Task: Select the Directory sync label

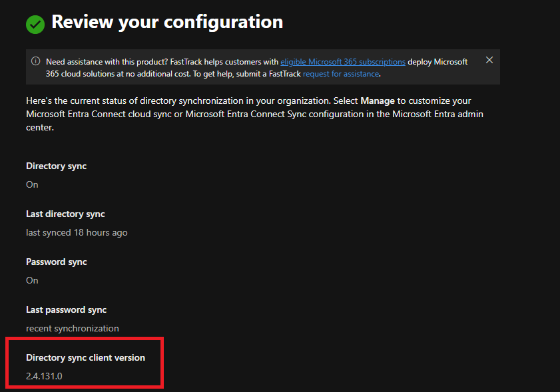Action: click(56, 166)
